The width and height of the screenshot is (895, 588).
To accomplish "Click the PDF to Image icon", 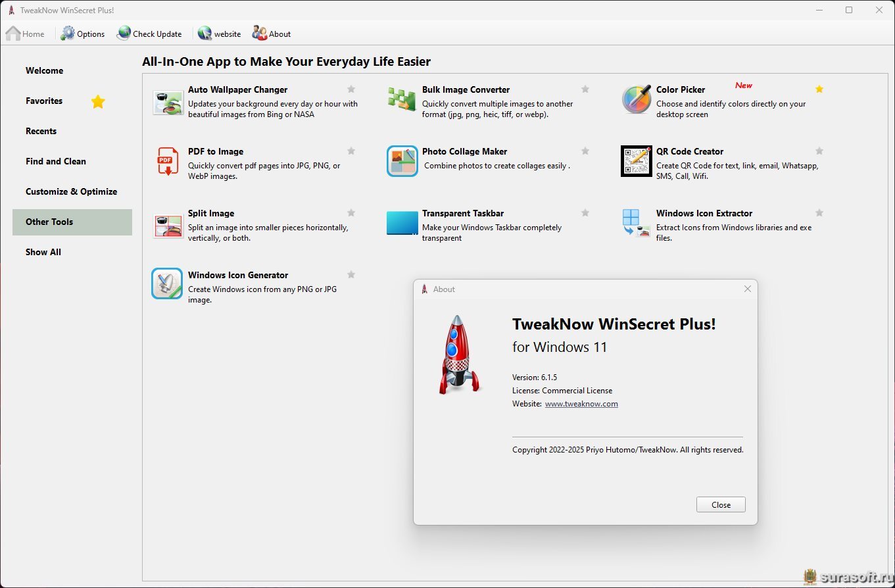I will (x=168, y=162).
